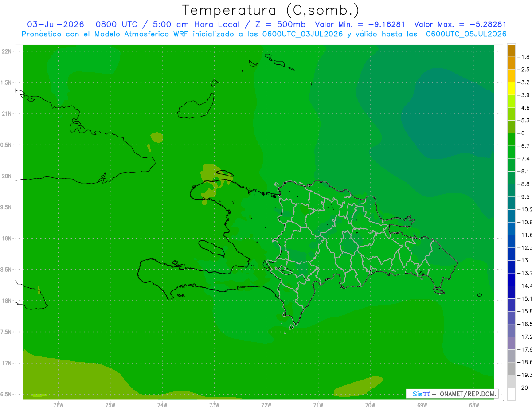
Task: Click the "SisTT - ONAMET/REP.DOM." credit label
Action: pos(452,394)
